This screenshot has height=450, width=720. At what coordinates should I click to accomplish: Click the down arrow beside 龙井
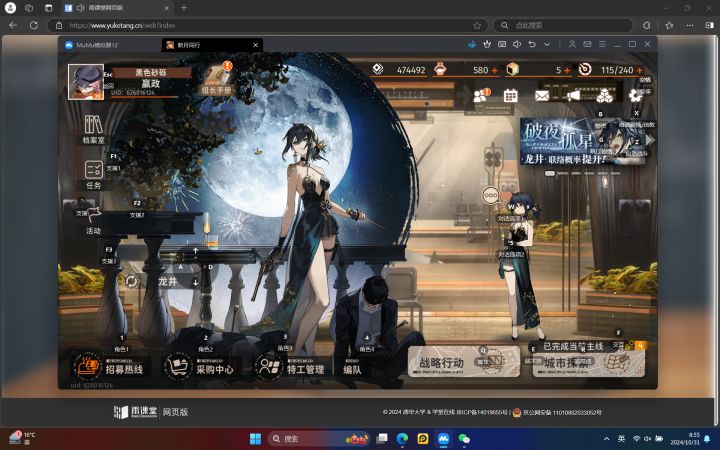[x=196, y=282]
